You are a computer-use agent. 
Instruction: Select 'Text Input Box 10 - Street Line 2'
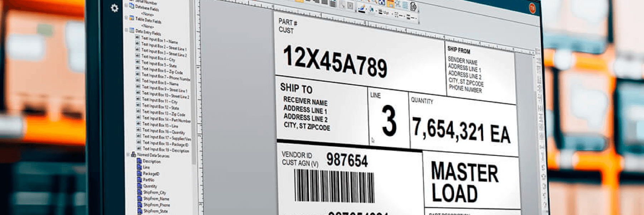click(x=166, y=95)
